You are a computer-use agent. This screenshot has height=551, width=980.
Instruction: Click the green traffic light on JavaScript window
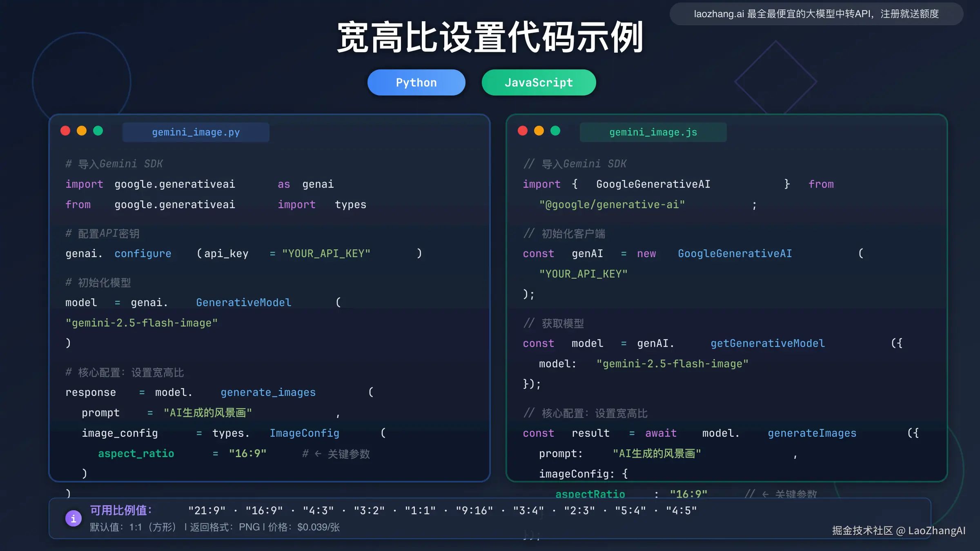(x=555, y=131)
